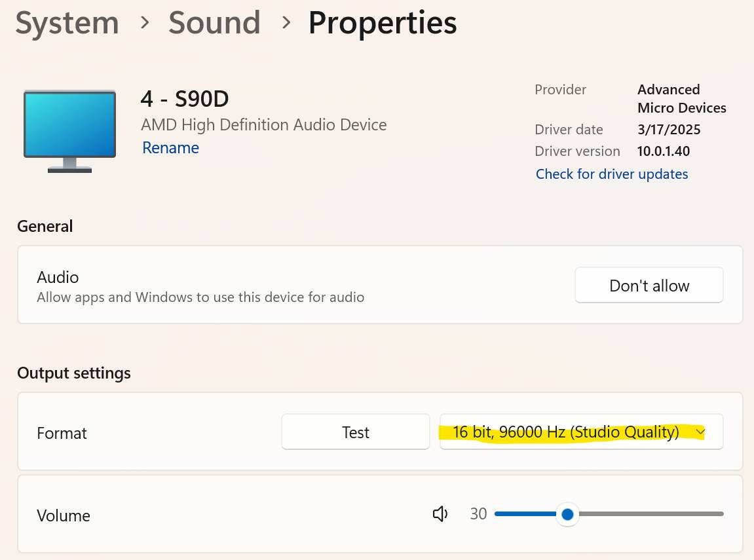754x560 pixels.
Task: Click the S90D monitor device icon
Action: (69, 131)
